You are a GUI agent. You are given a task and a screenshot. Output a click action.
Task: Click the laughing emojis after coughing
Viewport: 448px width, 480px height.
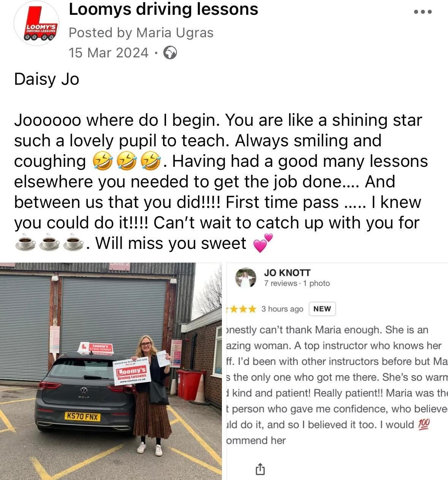pos(127,162)
